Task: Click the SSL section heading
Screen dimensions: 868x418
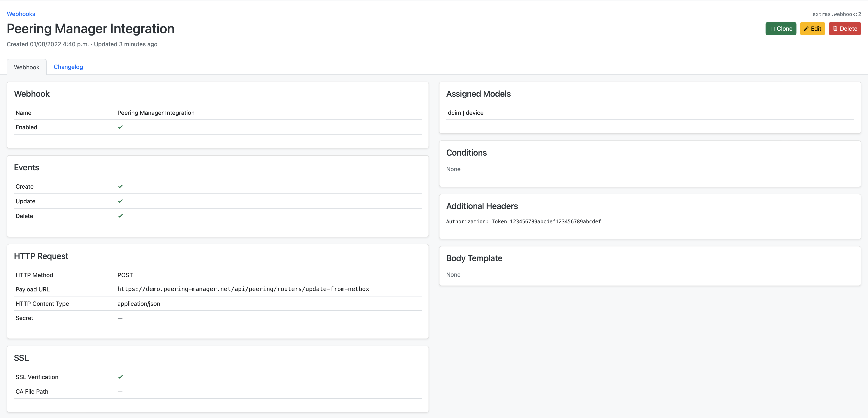Action: pos(21,358)
